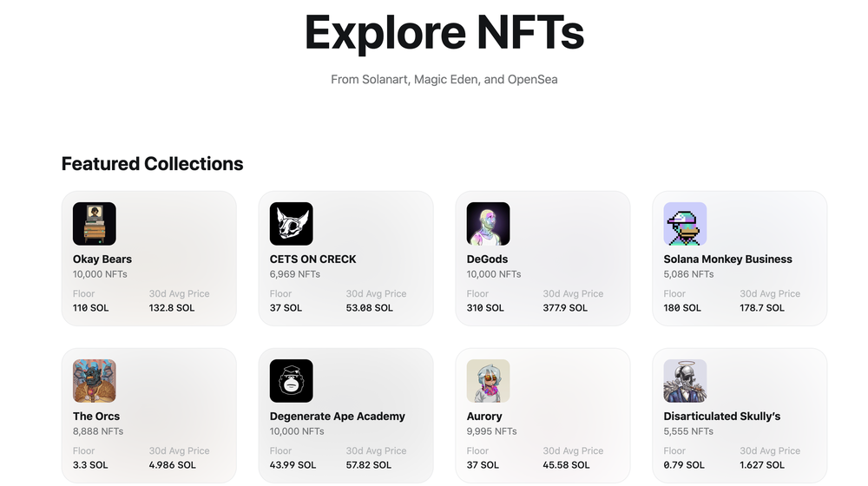Image resolution: width=868 pixels, height=486 pixels.
Task: Select the DeGods collection avatar image
Action: (x=489, y=224)
